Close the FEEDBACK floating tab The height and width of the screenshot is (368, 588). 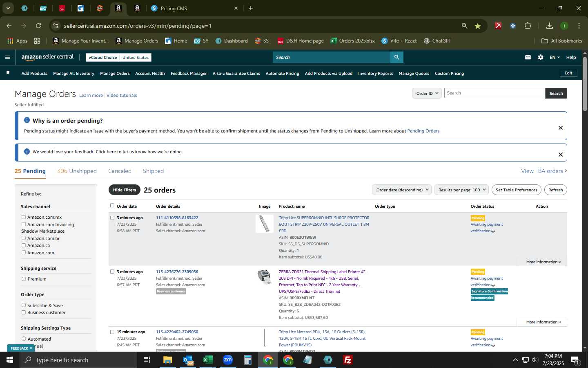[x=31, y=348]
